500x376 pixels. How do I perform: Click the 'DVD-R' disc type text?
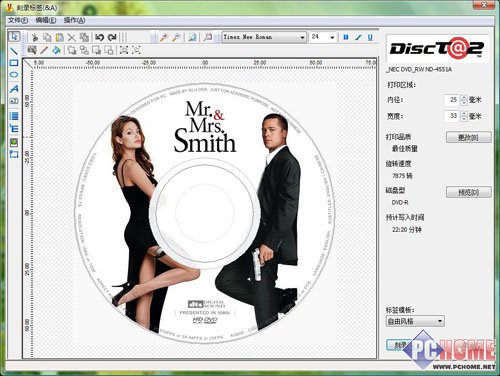pyautogui.click(x=400, y=202)
